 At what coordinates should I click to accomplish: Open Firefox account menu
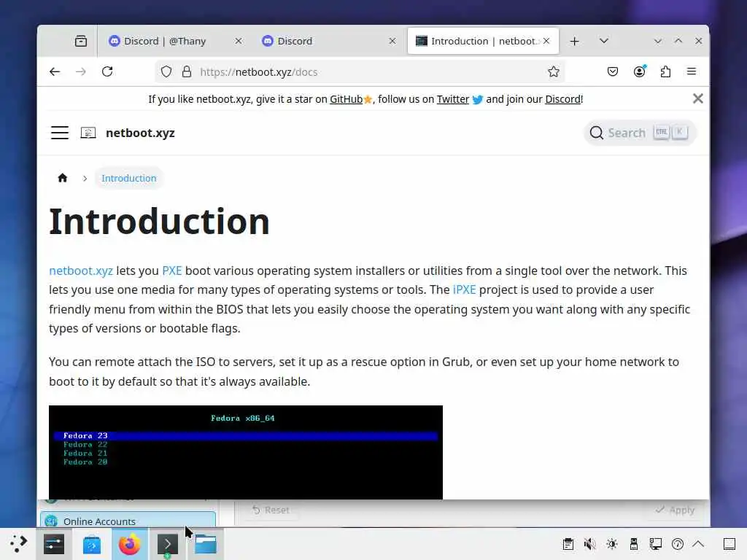tap(639, 71)
